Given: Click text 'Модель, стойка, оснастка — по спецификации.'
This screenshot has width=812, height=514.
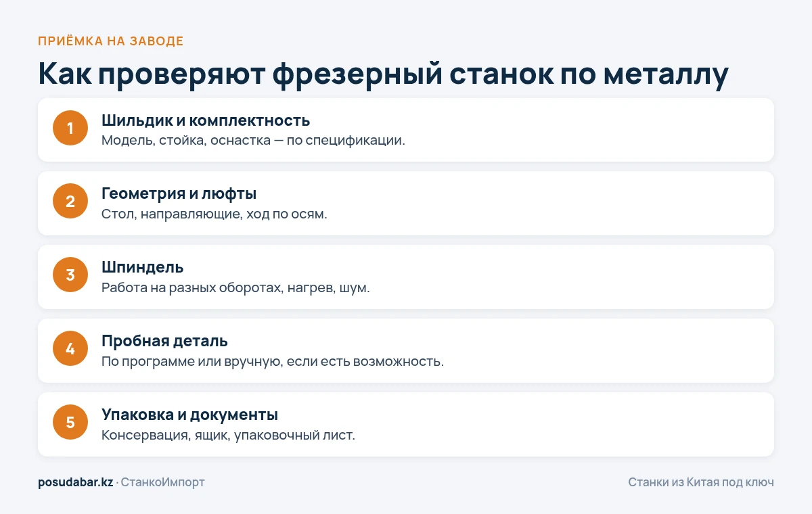Looking at the screenshot, I should pyautogui.click(x=253, y=141).
